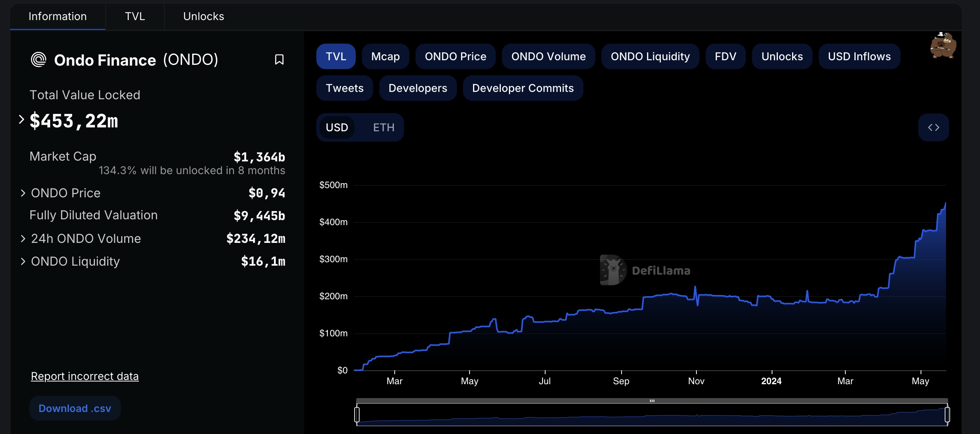The width and height of the screenshot is (980, 434).
Task: Click the $500m y-axis label
Action: (x=333, y=185)
